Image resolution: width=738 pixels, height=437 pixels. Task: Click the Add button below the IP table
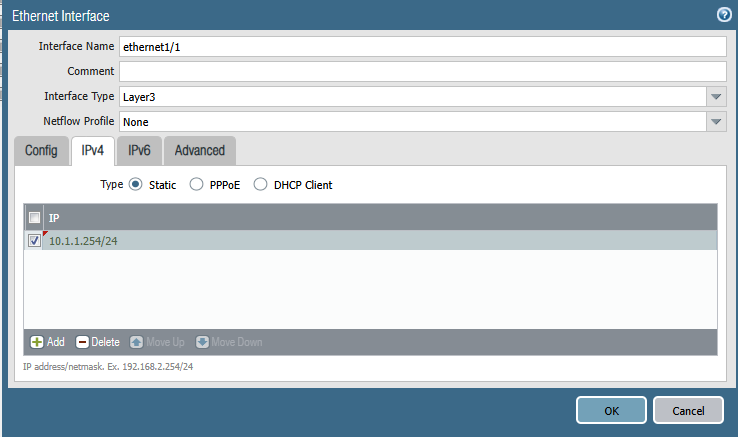pyautogui.click(x=48, y=342)
